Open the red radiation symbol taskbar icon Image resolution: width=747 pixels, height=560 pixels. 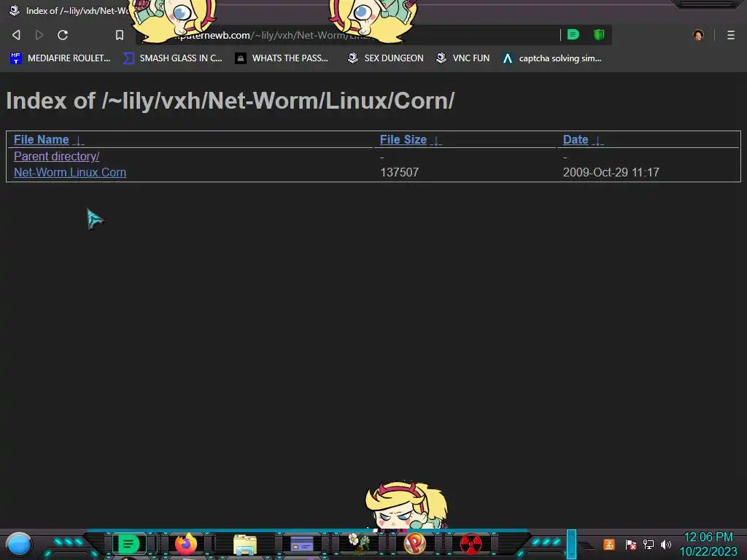click(x=471, y=544)
